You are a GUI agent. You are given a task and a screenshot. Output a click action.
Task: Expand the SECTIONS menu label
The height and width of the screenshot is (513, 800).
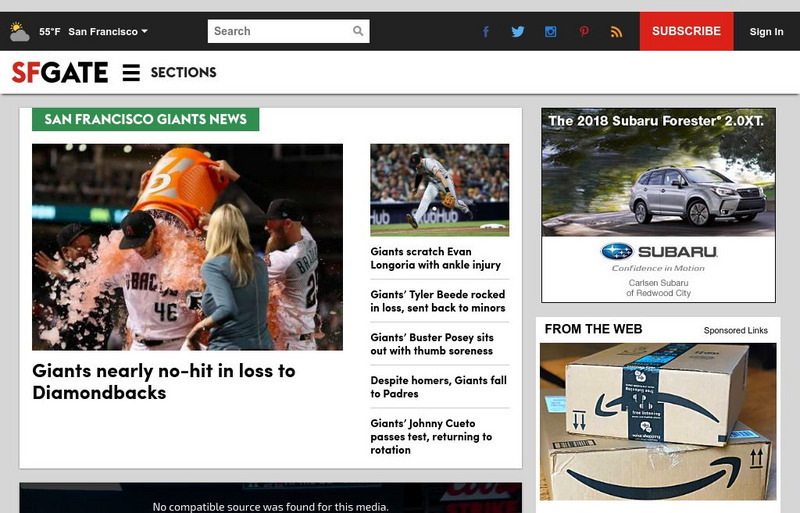(184, 72)
